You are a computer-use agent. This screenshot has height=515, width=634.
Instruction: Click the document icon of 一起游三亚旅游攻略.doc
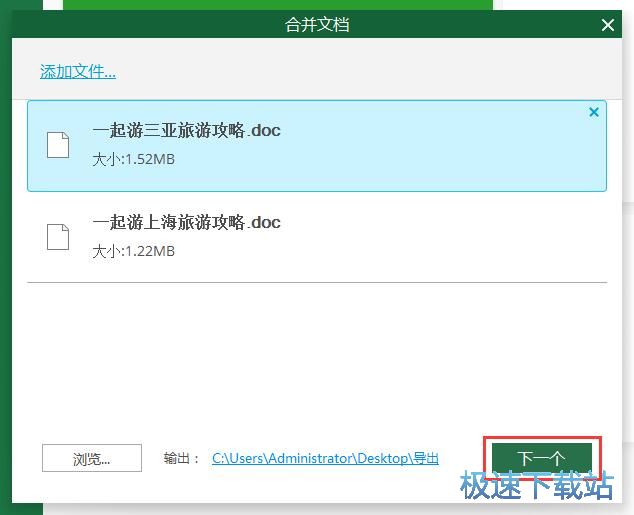tap(58, 145)
